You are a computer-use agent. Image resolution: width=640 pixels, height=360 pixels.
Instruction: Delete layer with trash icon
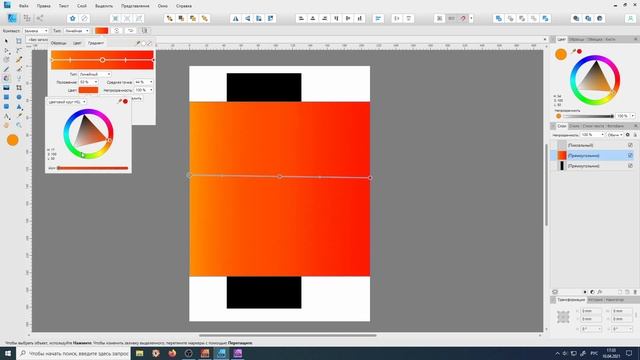point(635,292)
